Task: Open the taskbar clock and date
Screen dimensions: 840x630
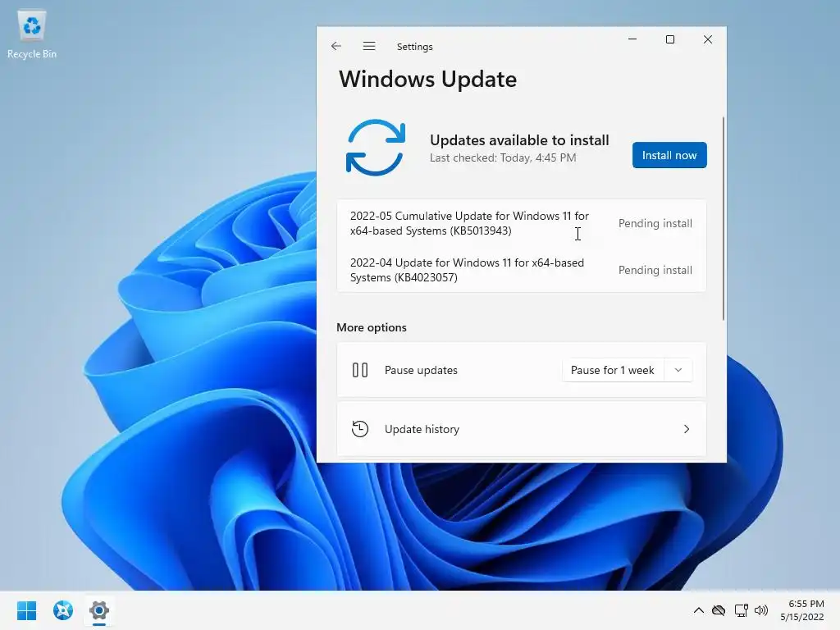Action: click(802, 610)
